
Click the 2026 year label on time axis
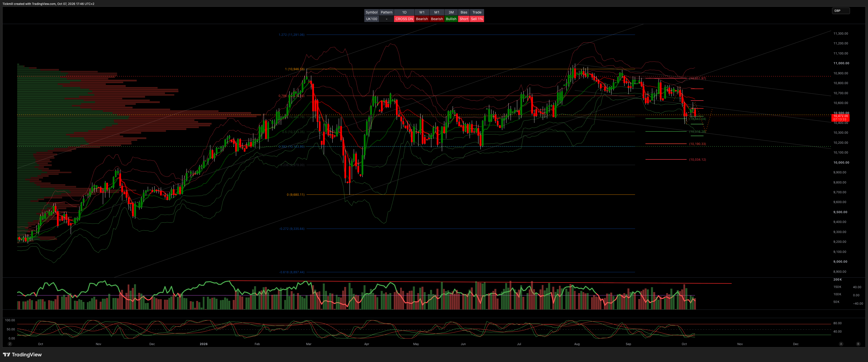point(203,344)
